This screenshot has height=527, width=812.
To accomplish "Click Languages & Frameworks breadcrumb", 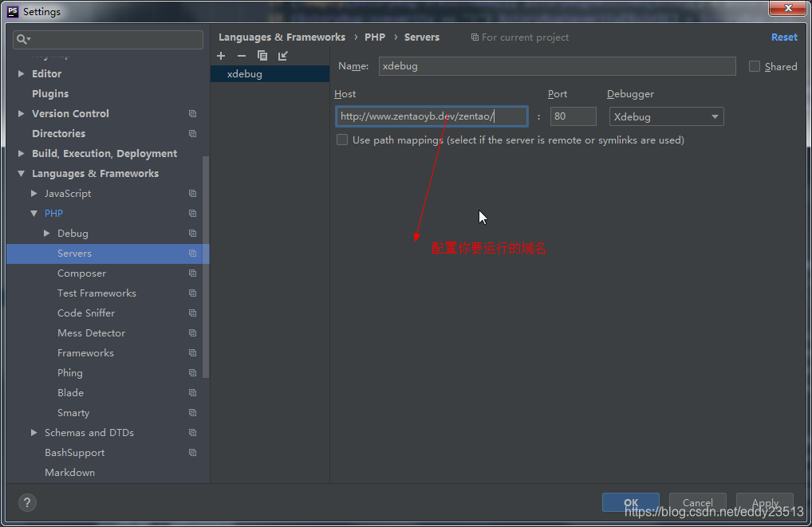I will click(x=282, y=37).
